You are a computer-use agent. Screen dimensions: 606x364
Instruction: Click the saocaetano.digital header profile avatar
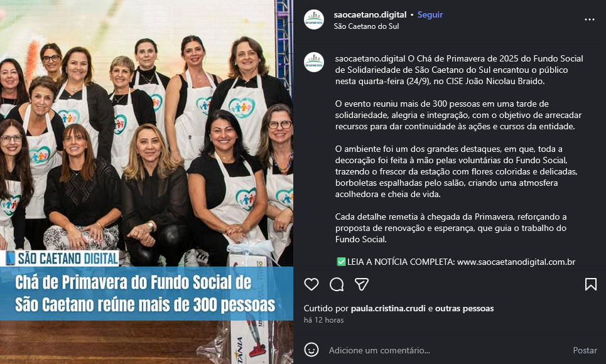point(314,19)
